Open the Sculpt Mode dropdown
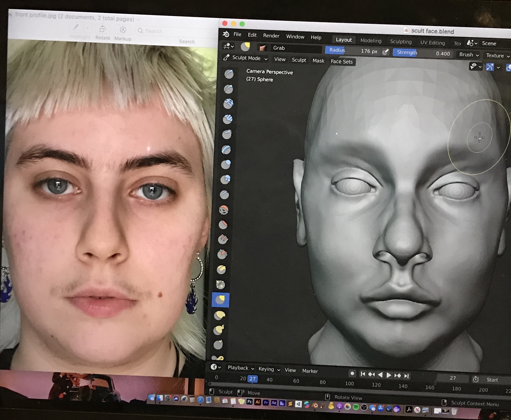 tap(246, 58)
